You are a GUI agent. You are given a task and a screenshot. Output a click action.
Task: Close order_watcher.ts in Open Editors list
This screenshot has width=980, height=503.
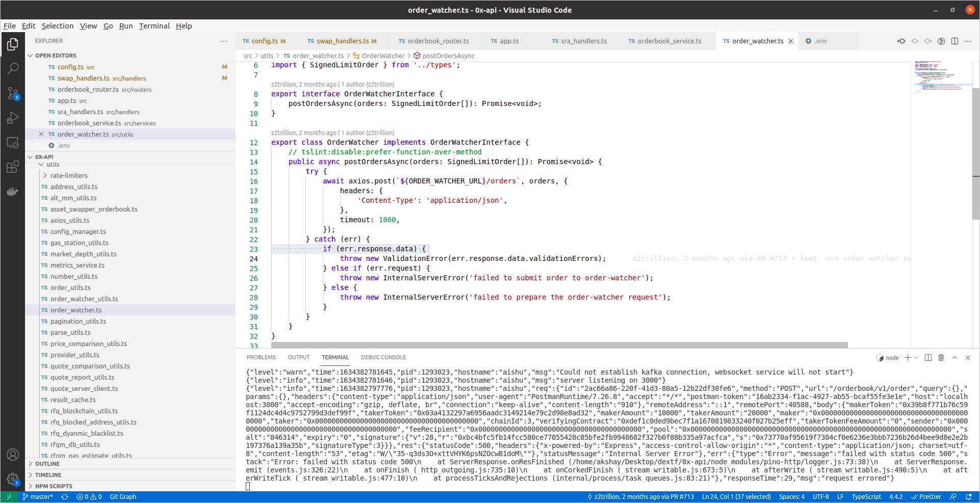pyautogui.click(x=41, y=135)
